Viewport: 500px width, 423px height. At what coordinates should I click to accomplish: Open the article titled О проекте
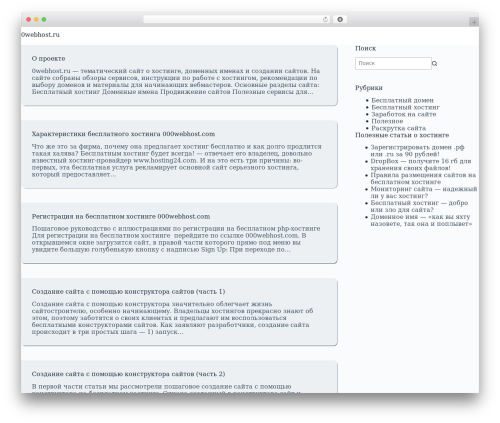(x=48, y=58)
